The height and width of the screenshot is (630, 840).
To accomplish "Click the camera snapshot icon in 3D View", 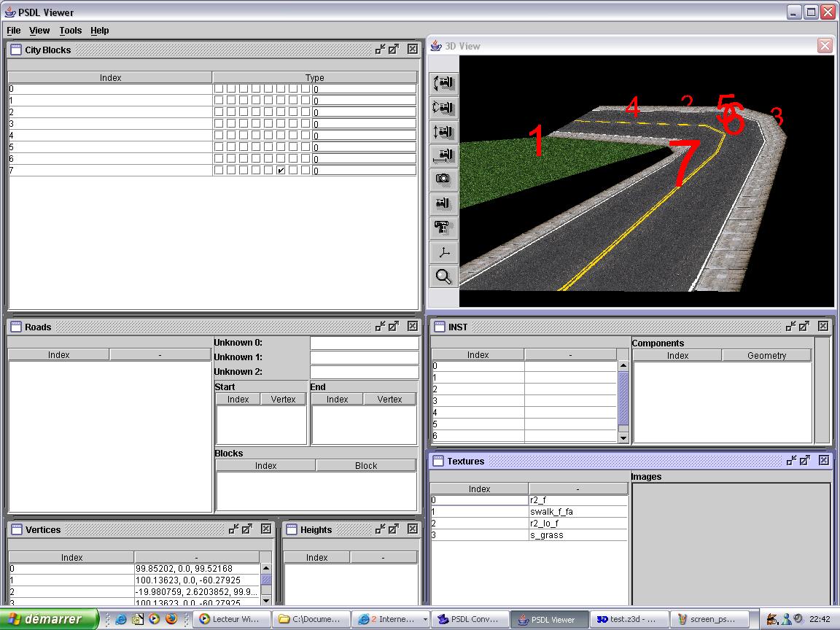I will tap(443, 179).
